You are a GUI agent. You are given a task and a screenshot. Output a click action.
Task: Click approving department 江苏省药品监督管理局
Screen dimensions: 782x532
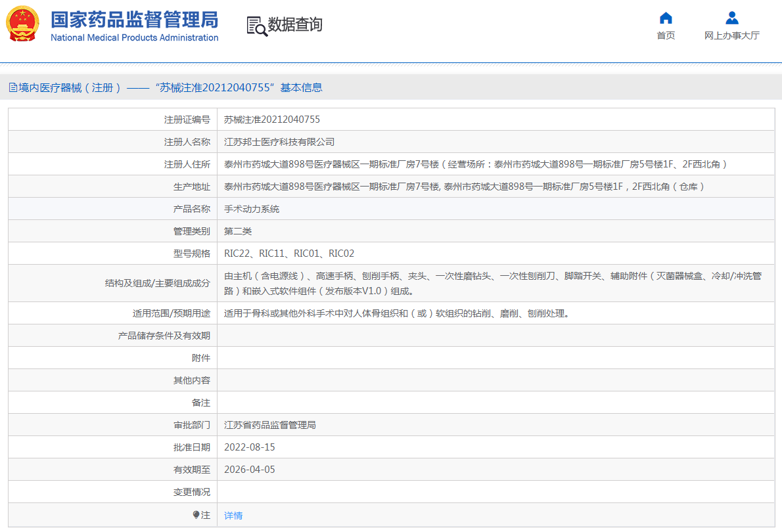(270, 425)
